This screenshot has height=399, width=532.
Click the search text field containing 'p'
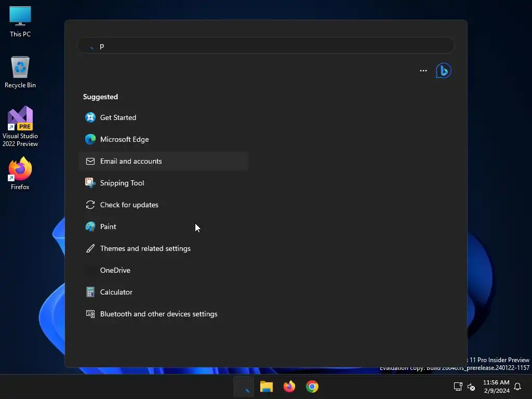click(266, 46)
